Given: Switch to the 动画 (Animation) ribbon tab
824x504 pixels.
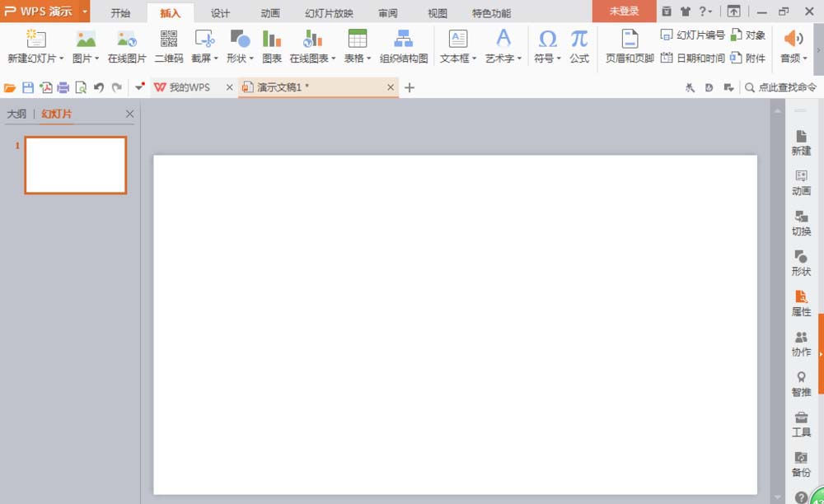Looking at the screenshot, I should [x=270, y=13].
